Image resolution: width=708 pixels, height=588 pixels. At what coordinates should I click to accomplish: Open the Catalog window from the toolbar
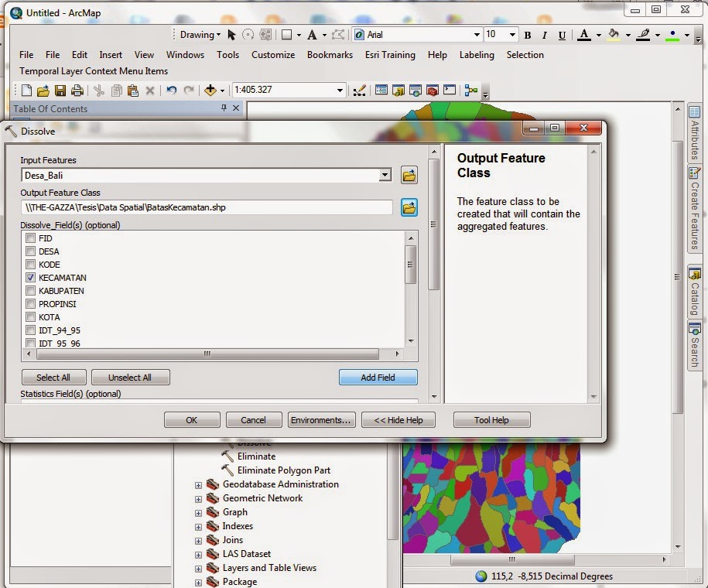pos(397,91)
